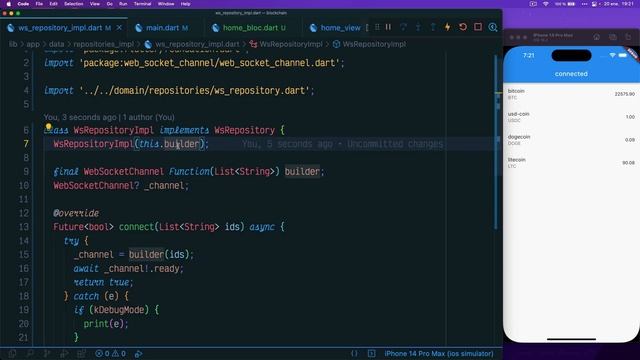
Task: Click line number 13 in the gutter
Action: 24,227
